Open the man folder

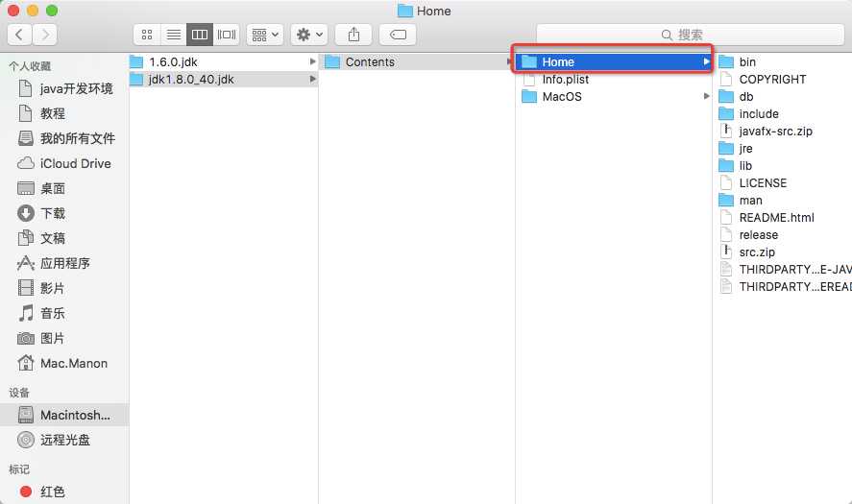[x=741, y=201]
